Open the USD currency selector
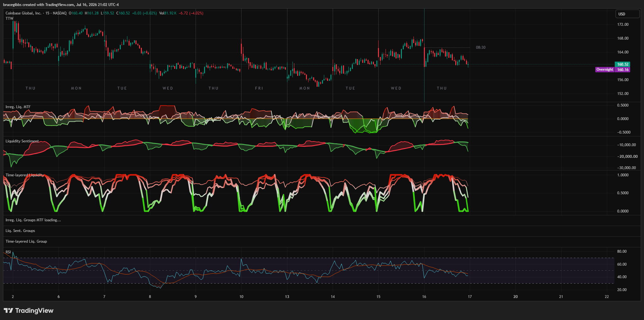This screenshot has width=644, height=320. pyautogui.click(x=627, y=14)
